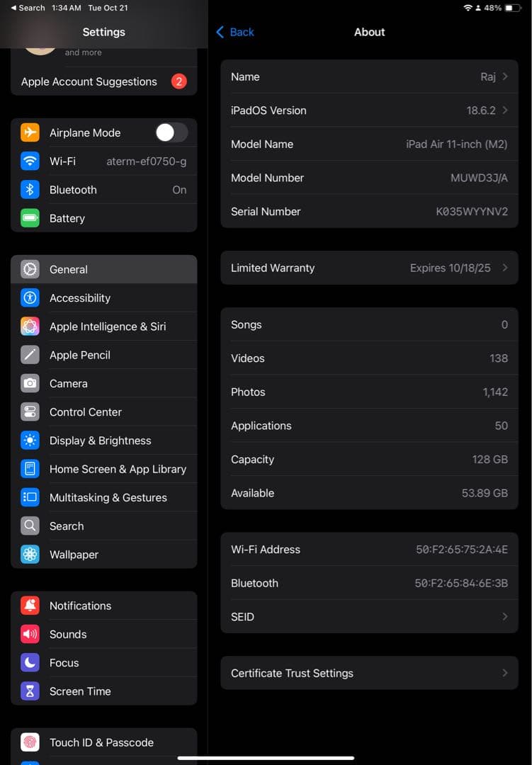Tap the Serial Number value K035WYYNV2
The height and width of the screenshot is (765, 532).
click(472, 212)
